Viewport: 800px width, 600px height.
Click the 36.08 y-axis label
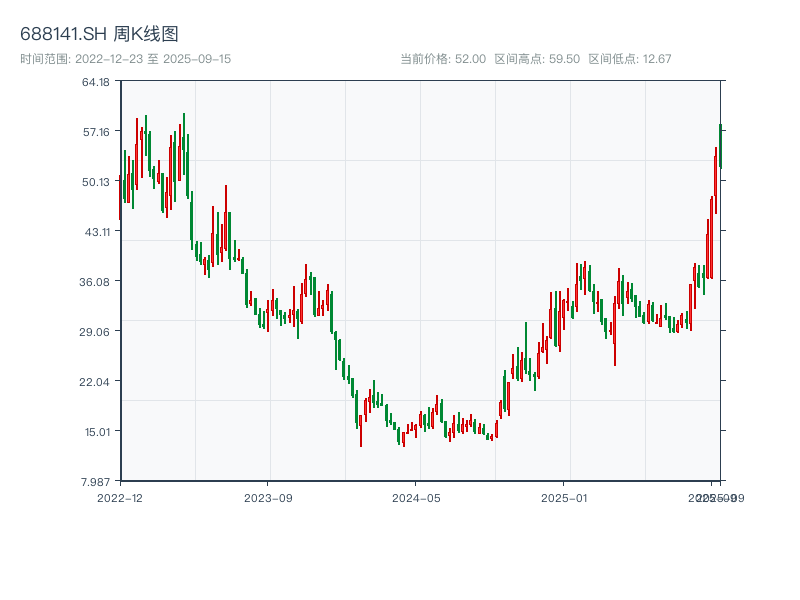click(x=96, y=282)
